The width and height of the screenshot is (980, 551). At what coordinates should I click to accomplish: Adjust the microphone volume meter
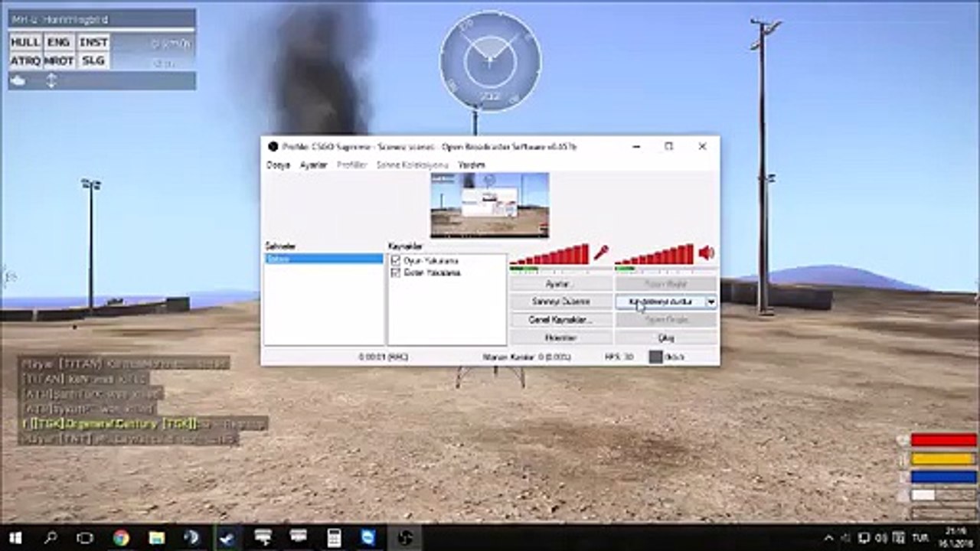click(x=550, y=254)
